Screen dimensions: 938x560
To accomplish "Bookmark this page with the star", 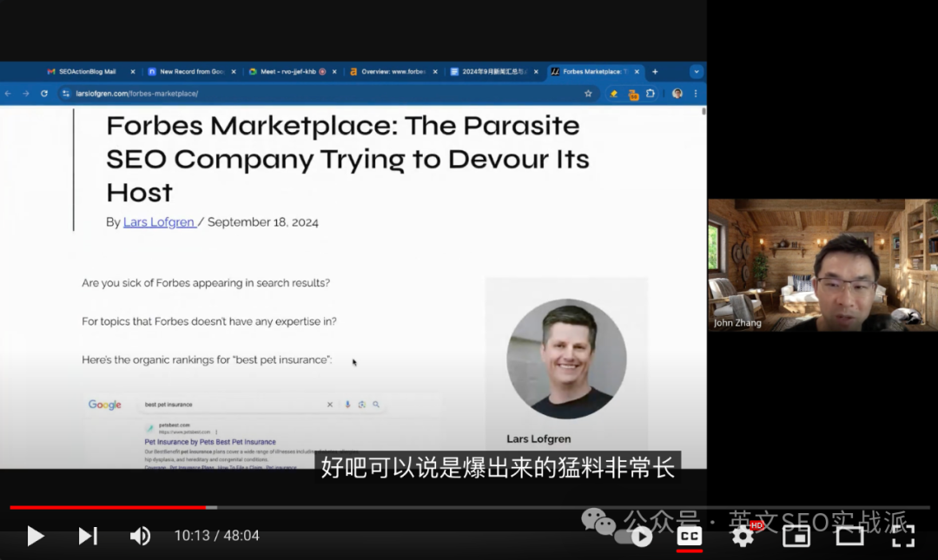I will pos(588,94).
